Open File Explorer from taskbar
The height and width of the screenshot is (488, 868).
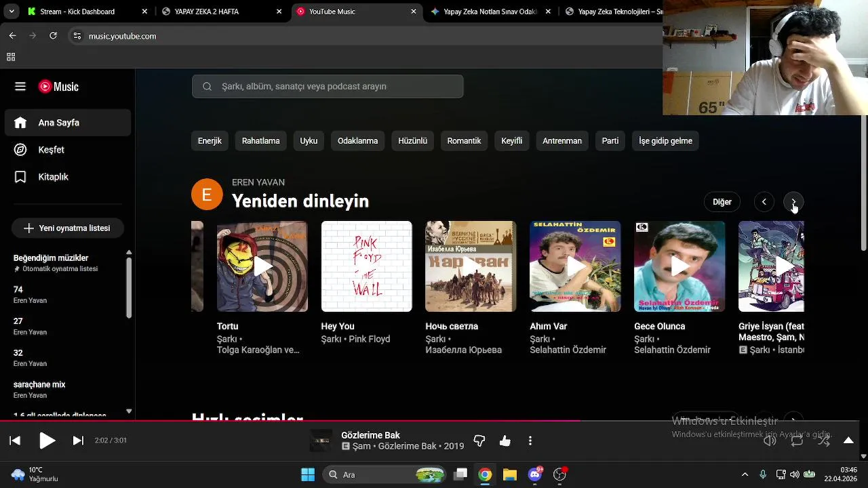pyautogui.click(x=510, y=474)
